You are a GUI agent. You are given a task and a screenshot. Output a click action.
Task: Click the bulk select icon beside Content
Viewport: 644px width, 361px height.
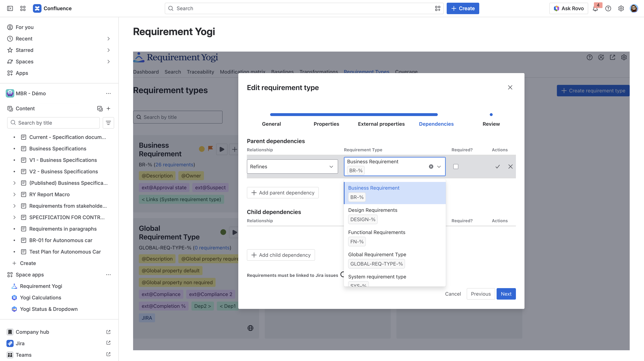coord(100,108)
